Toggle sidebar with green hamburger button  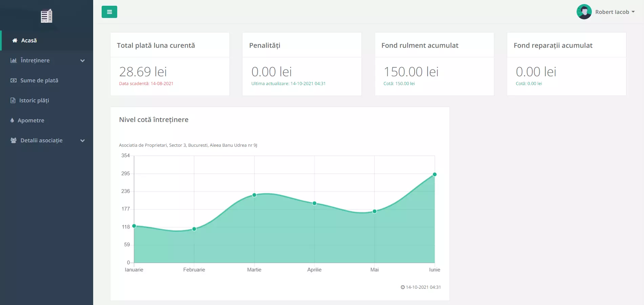coord(109,12)
